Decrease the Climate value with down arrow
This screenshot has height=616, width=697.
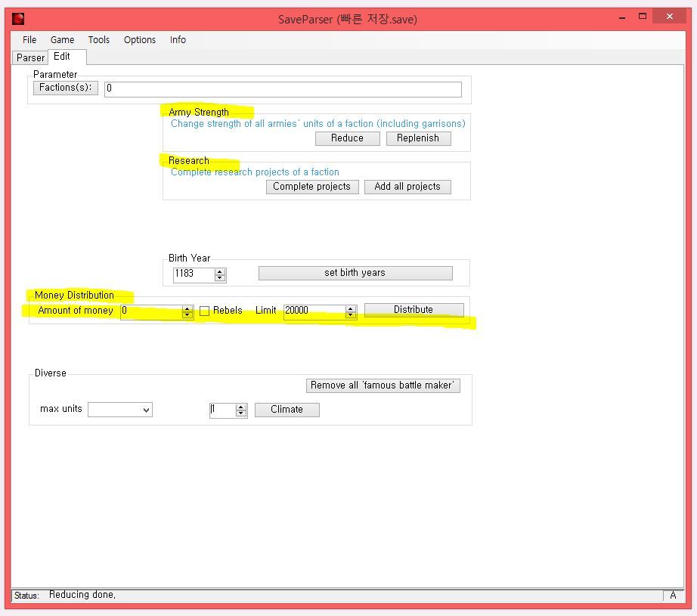pyautogui.click(x=241, y=413)
